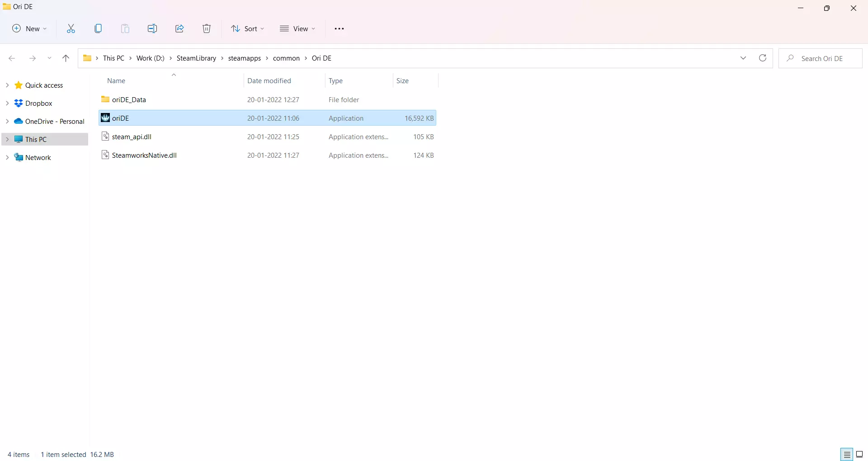Image resolution: width=868 pixels, height=461 pixels.
Task: Click the Search Ori DE field
Action: click(x=821, y=58)
